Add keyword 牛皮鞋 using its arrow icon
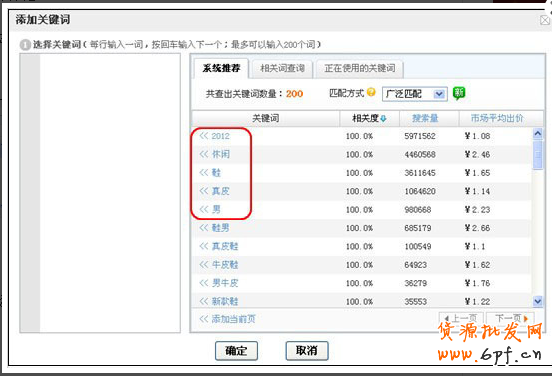 204,265
